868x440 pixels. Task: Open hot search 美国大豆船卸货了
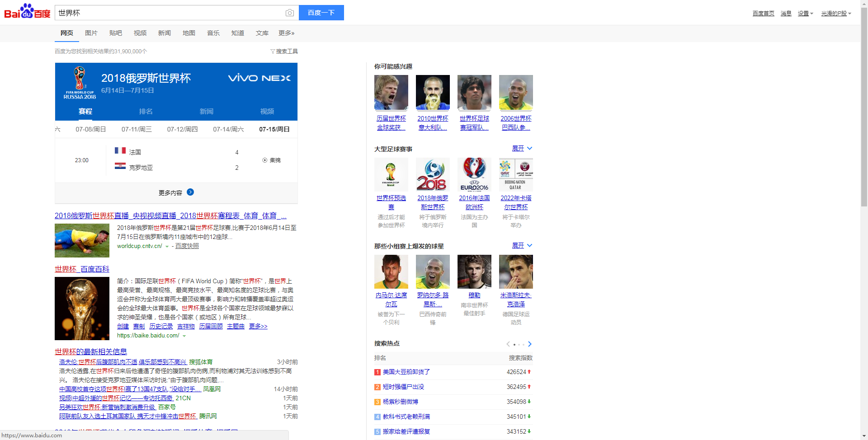(406, 372)
